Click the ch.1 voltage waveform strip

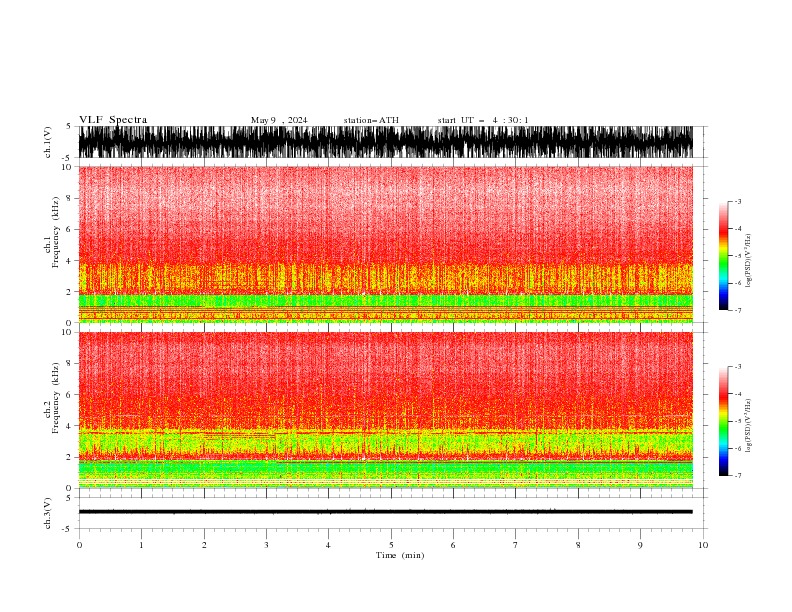coord(385,142)
